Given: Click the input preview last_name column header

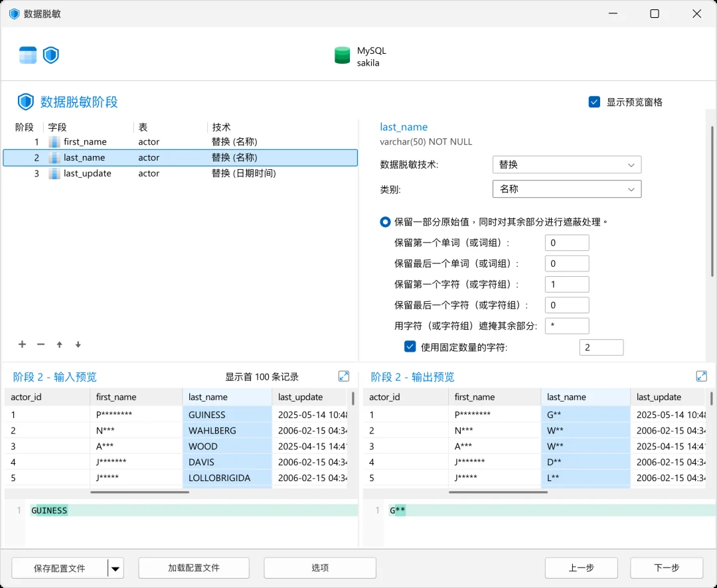Looking at the screenshot, I should (227, 397).
